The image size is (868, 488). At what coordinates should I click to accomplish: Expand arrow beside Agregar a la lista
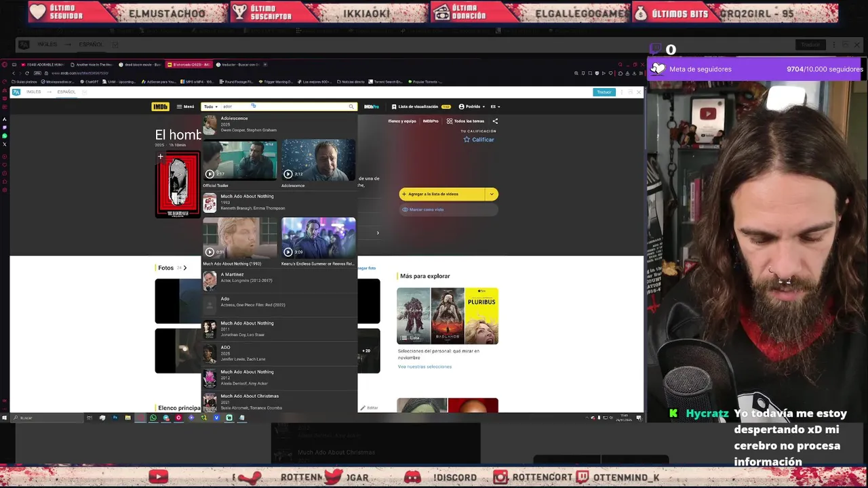[492, 194]
